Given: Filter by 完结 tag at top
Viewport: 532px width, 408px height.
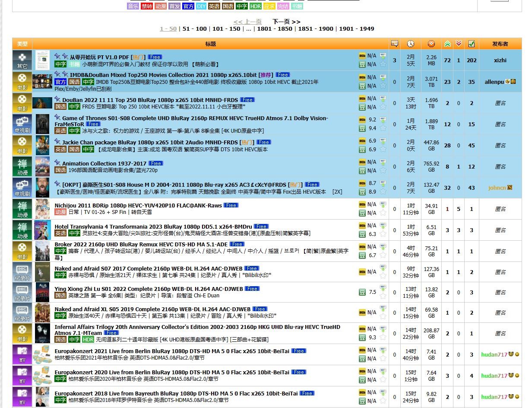Looking at the screenshot, I should (283, 6).
